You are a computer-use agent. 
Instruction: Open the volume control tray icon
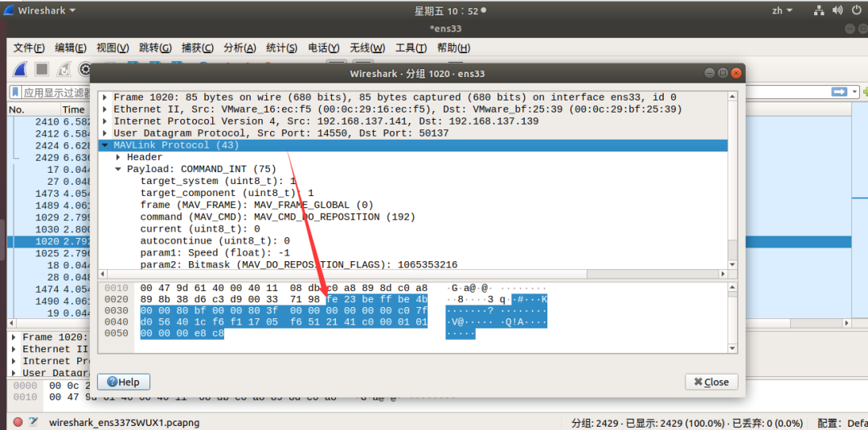click(837, 10)
